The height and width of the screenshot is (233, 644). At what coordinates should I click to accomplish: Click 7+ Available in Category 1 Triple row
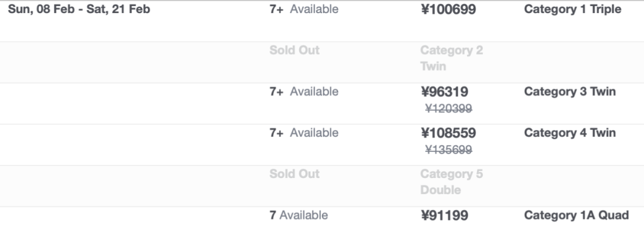304,9
